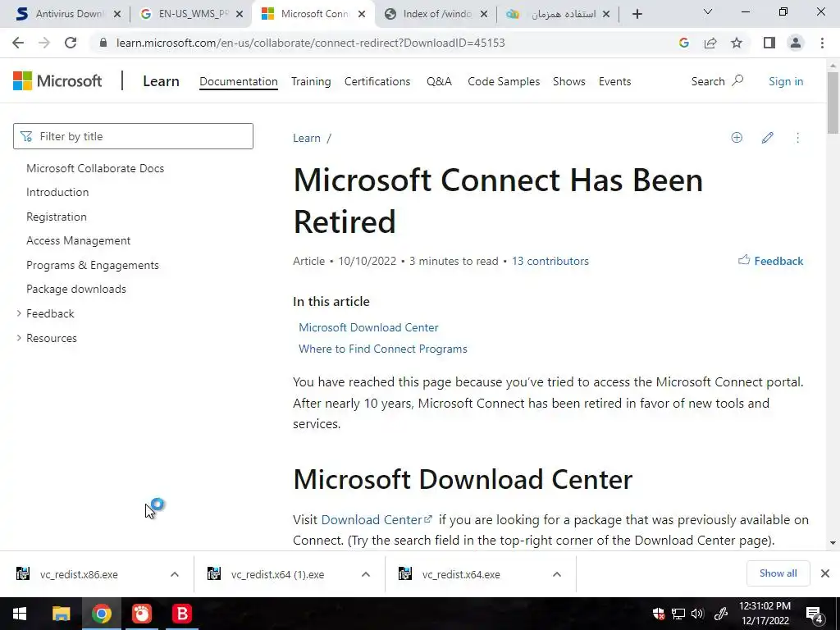The image size is (840, 630).
Task: Click the Feedback thumbs-up button
Action: point(770,261)
